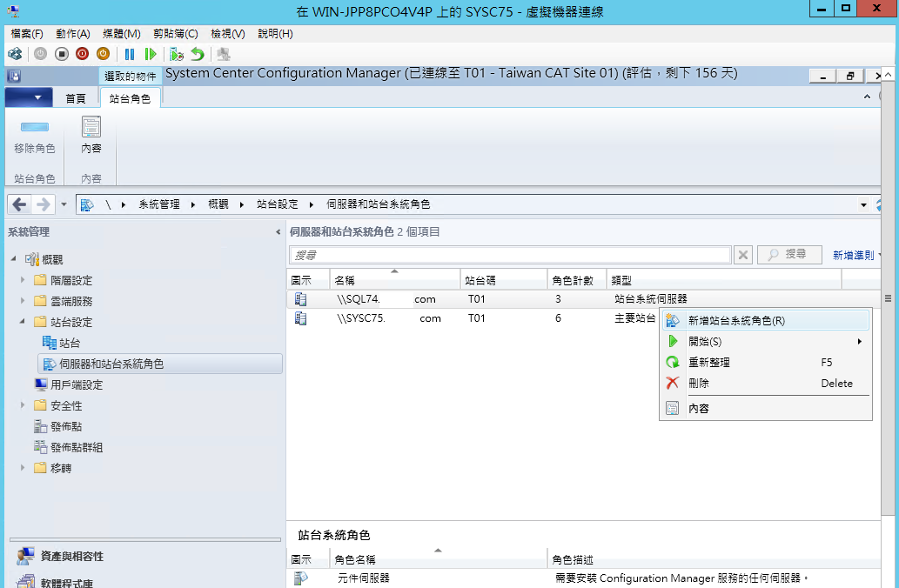Open the 說明(H) menu
This screenshot has width=899, height=588.
pos(275,34)
